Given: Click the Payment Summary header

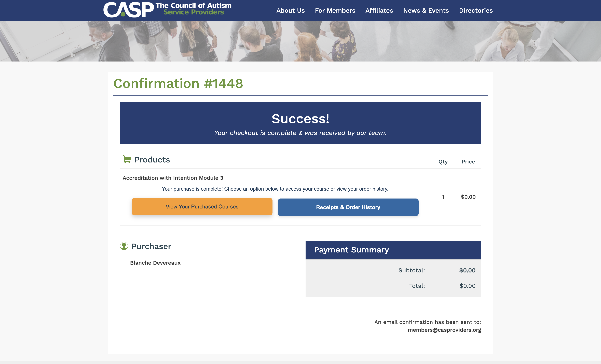Looking at the screenshot, I should (x=393, y=250).
